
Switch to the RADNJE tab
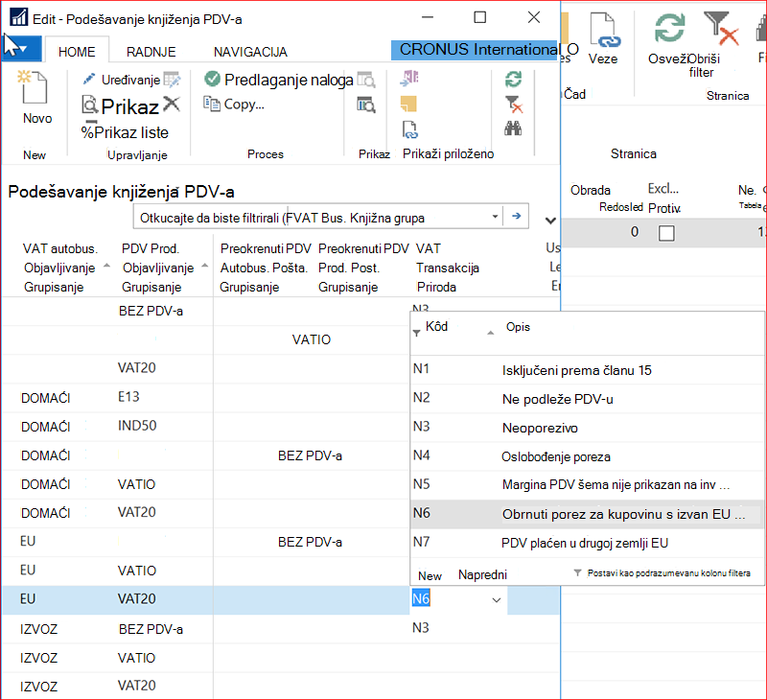click(x=151, y=52)
